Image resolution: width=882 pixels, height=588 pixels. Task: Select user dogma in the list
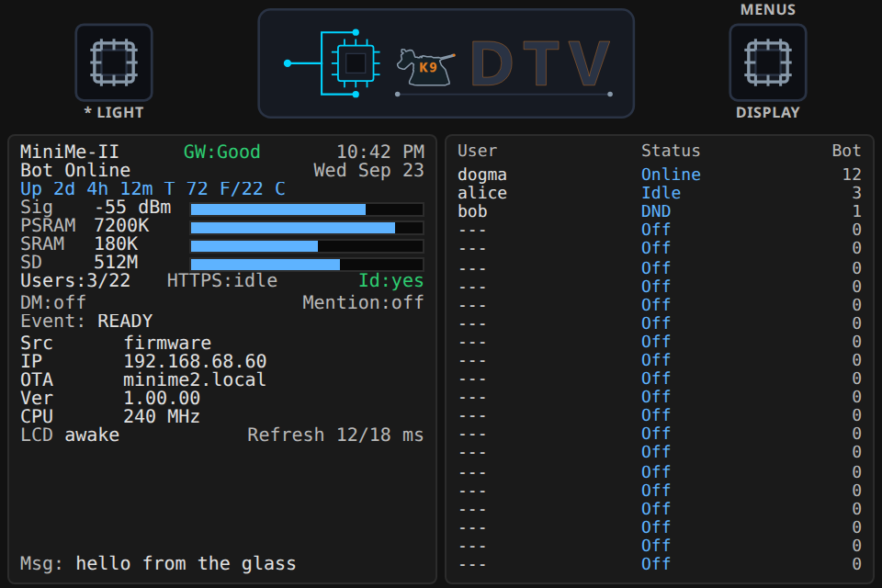pyautogui.click(x=482, y=175)
